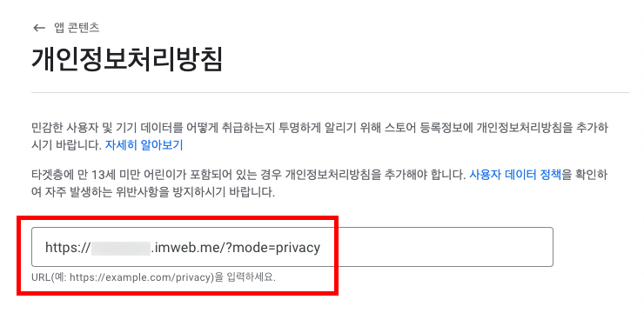Click the blurred subdomain inside the URL
The height and width of the screenshot is (313, 644).
pos(121,248)
